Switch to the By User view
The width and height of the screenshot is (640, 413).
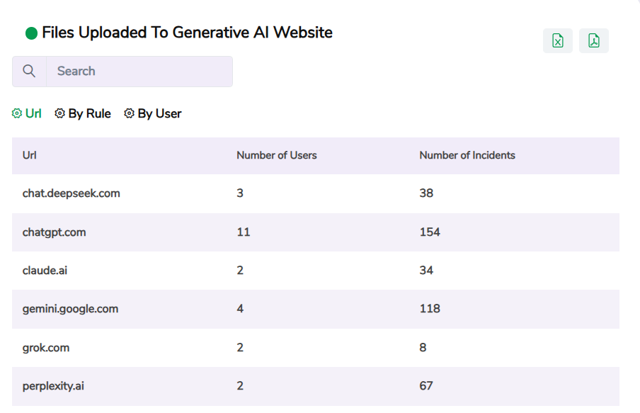(159, 114)
